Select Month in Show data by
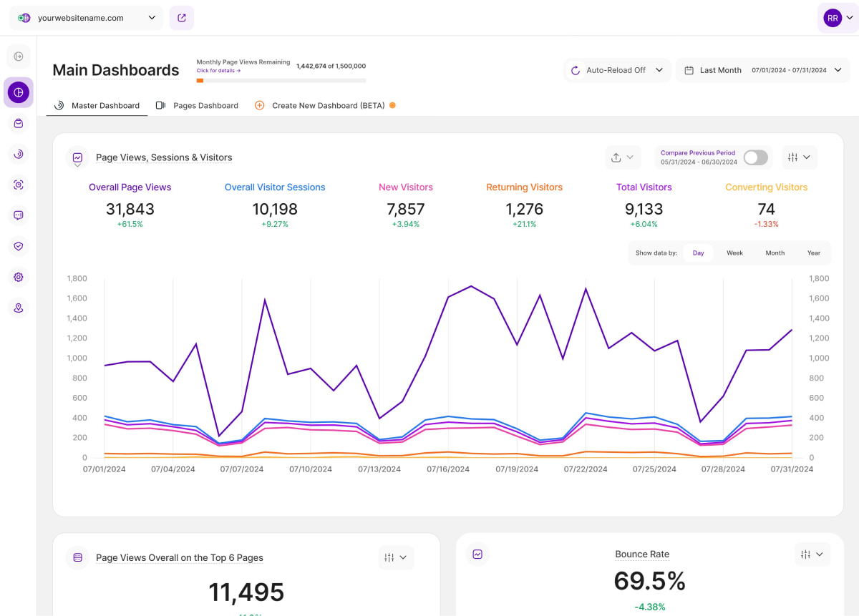 775,253
